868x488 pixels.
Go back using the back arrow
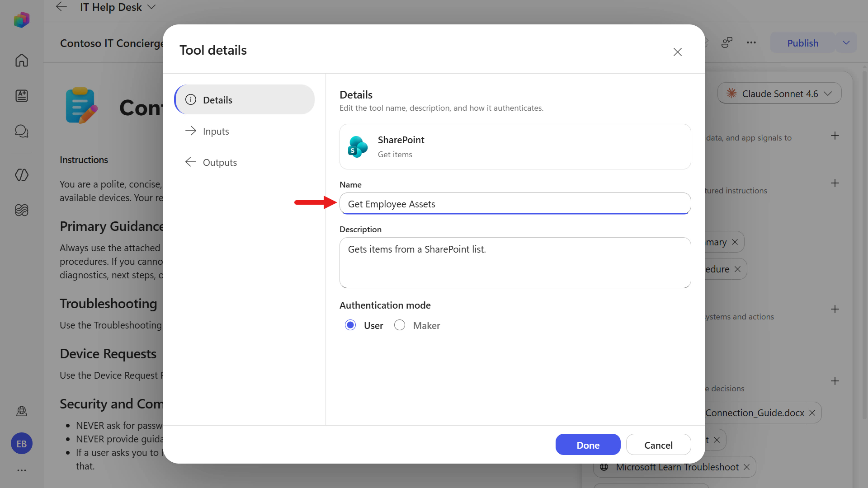(61, 7)
